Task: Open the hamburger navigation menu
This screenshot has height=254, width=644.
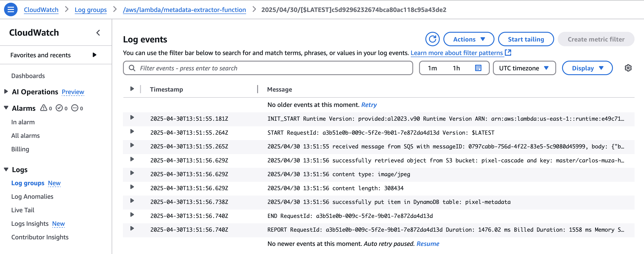Action: pos(11,9)
